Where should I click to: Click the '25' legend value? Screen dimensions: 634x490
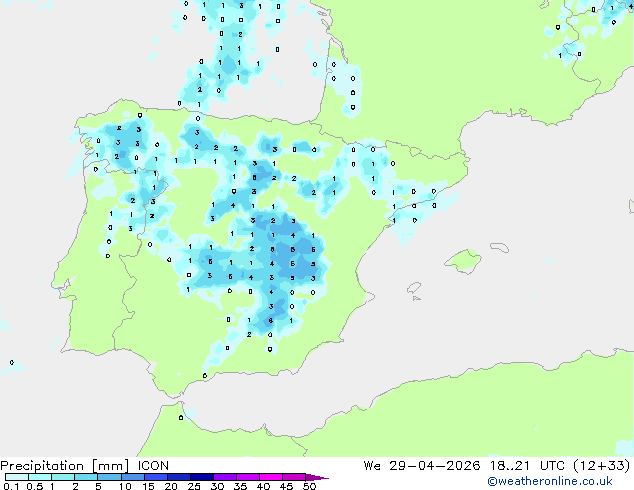[194, 486]
